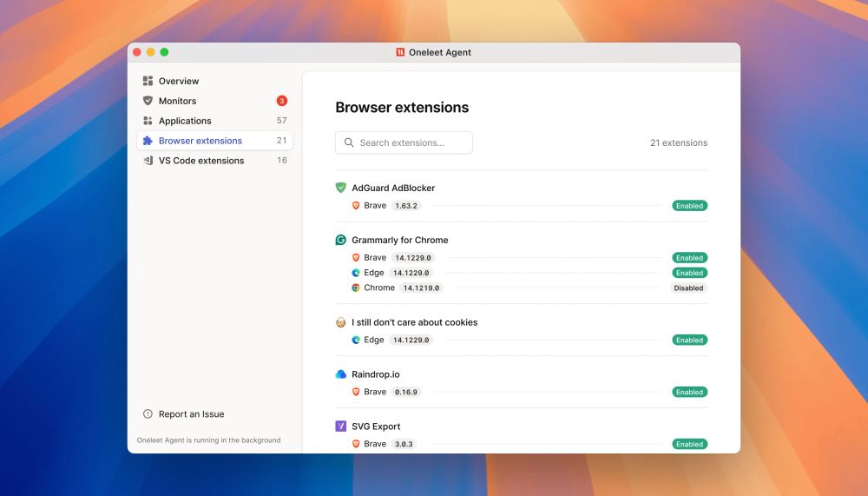Click version 0.16.9 of Raindrop.io
The height and width of the screenshot is (496, 868).
406,392
